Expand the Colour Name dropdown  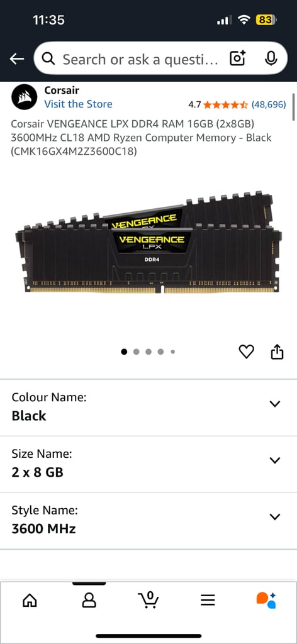(x=148, y=408)
